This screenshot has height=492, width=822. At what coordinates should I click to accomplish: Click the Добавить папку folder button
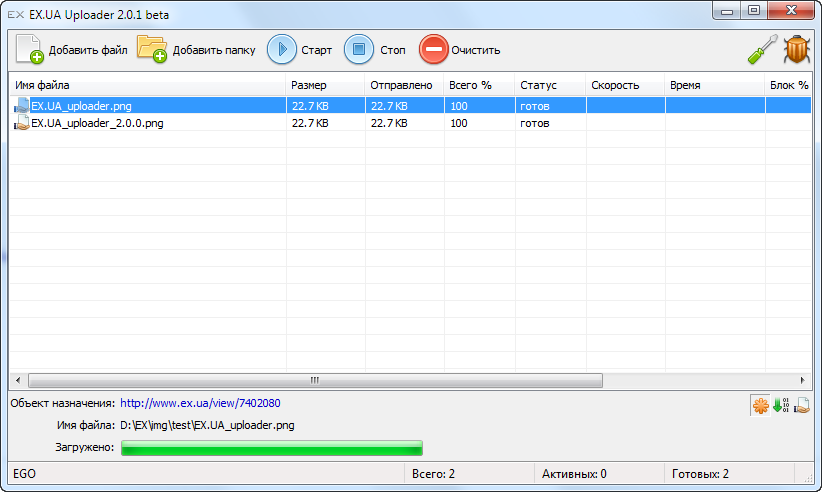click(196, 50)
